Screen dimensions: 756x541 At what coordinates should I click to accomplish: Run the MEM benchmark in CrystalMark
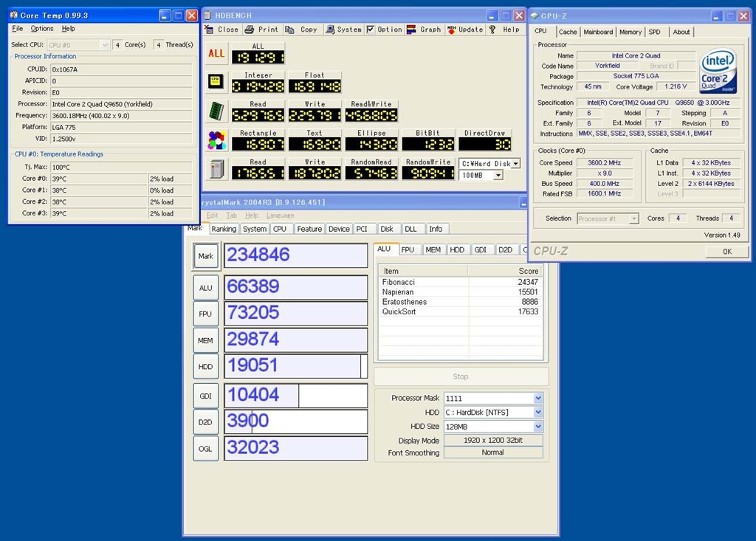(x=206, y=340)
